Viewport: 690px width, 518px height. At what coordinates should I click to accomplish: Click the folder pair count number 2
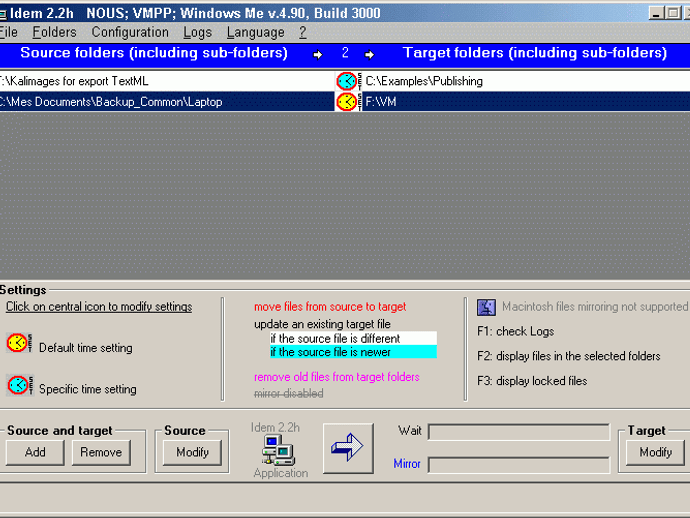pyautogui.click(x=345, y=53)
